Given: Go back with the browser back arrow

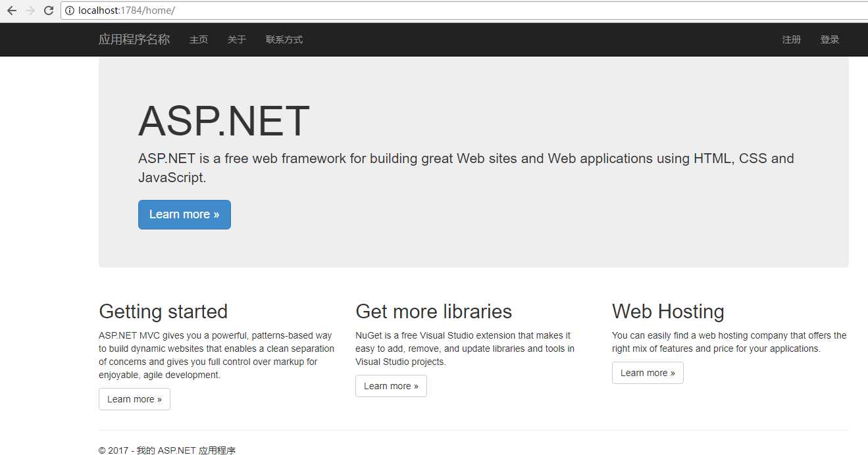Looking at the screenshot, I should [x=11, y=11].
